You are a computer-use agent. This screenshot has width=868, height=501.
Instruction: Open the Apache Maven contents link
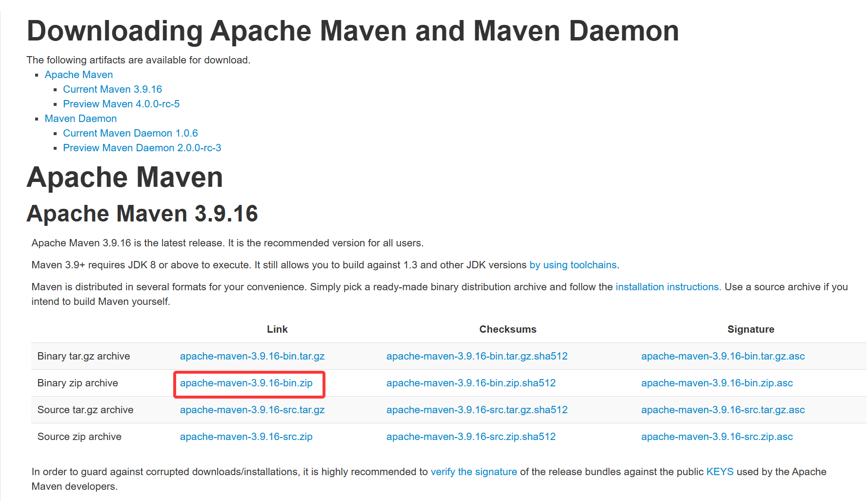tap(79, 75)
